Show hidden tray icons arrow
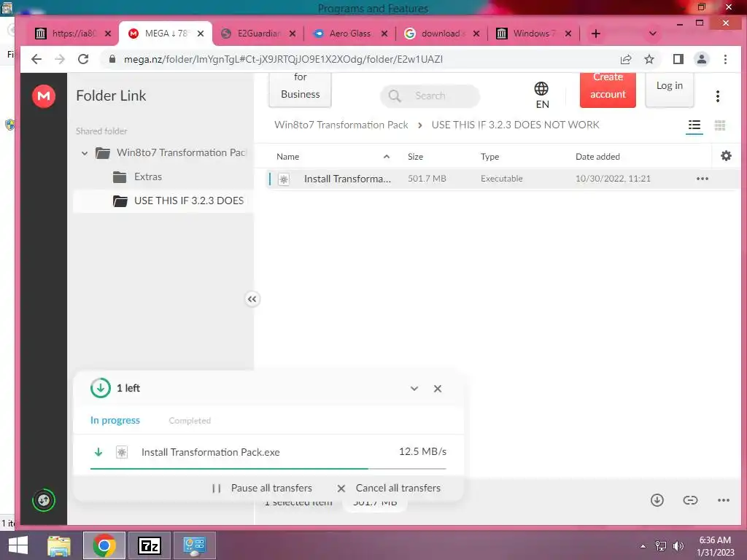The image size is (747, 560). pos(643,546)
